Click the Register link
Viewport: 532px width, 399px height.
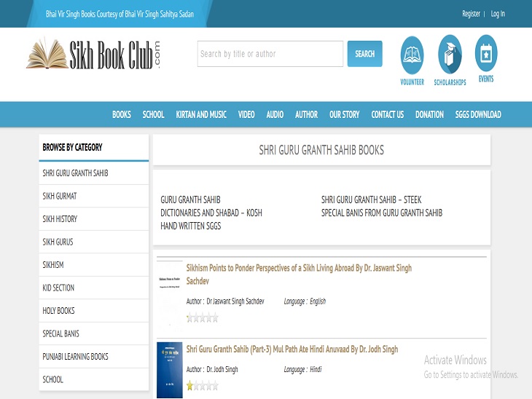[x=471, y=14]
